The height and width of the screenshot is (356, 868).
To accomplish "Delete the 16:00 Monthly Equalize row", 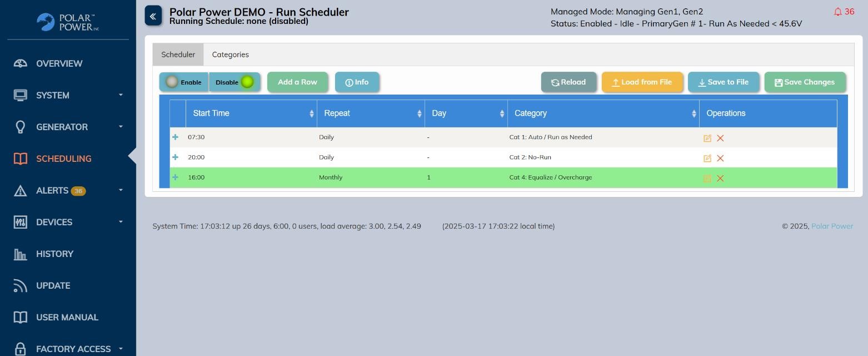I will click(720, 179).
